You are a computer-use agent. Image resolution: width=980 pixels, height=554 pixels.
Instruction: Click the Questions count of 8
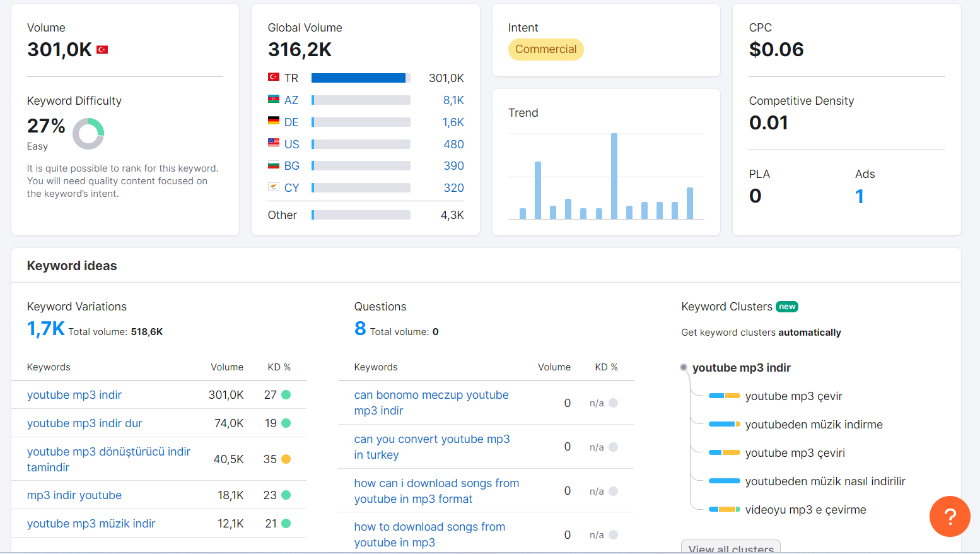(x=360, y=329)
